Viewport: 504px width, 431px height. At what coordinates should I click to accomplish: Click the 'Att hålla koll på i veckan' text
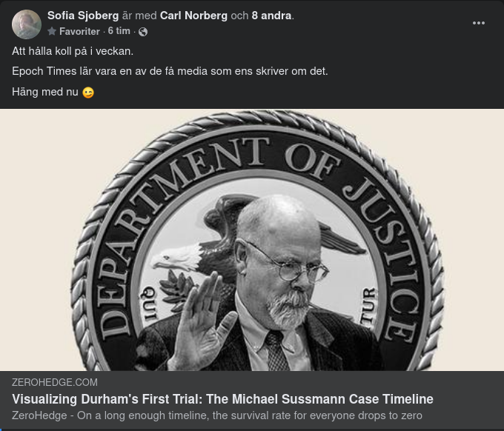tap(73, 51)
